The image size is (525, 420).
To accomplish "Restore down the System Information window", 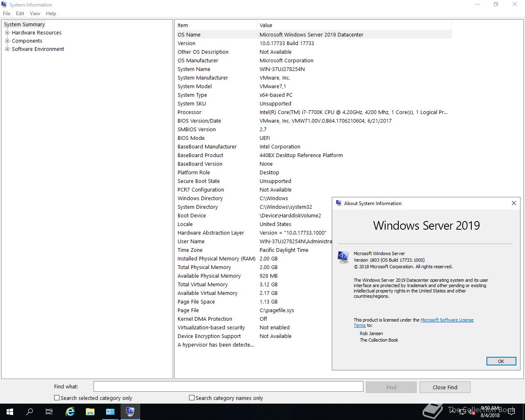I will 496,5.
